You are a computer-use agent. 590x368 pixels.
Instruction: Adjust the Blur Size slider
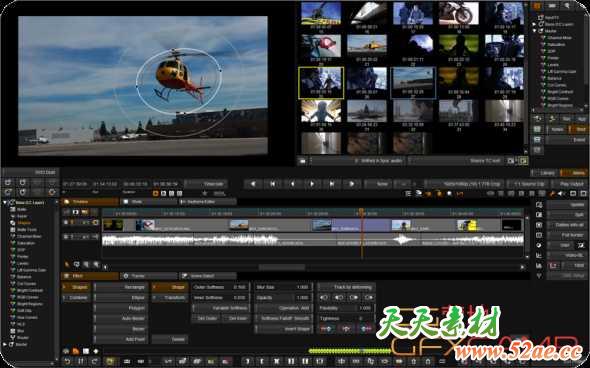284,287
